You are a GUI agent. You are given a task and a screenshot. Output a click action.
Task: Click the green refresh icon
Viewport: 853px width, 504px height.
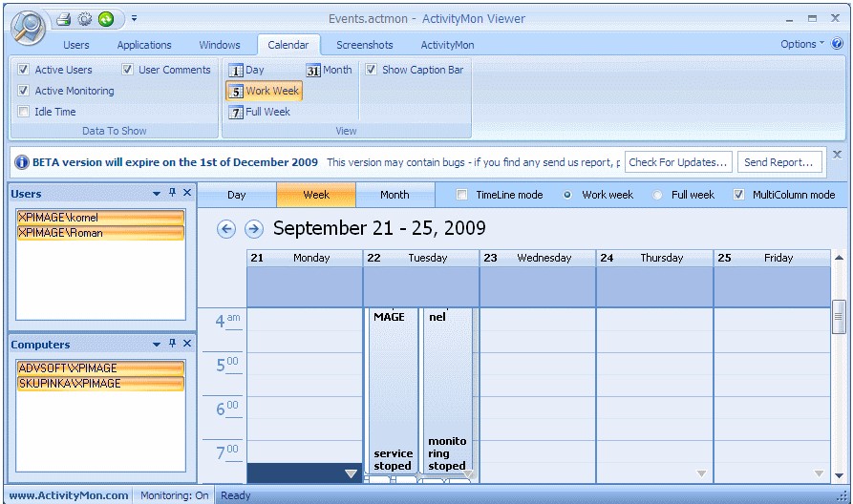pyautogui.click(x=106, y=19)
